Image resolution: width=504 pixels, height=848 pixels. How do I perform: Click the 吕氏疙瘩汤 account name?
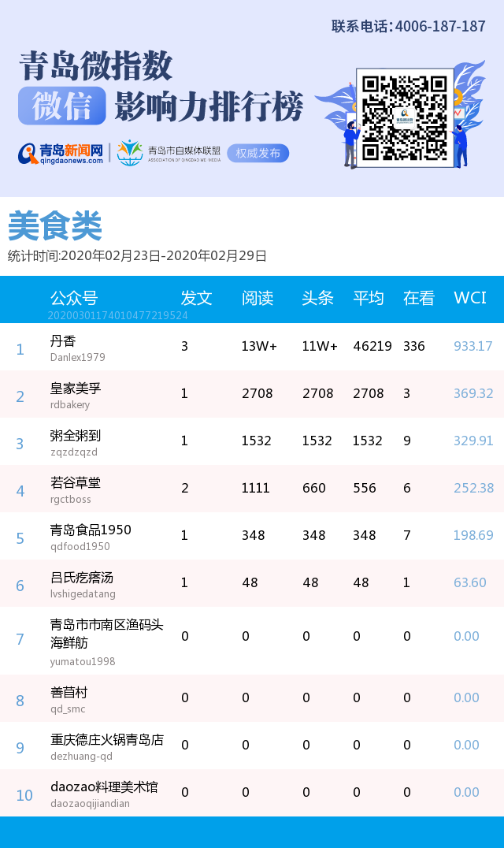click(82, 578)
